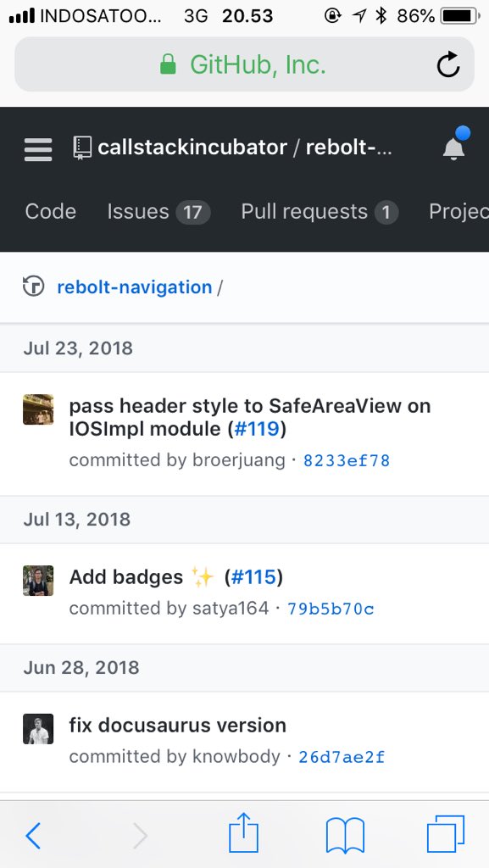Open 'pass header style to SafeAreaView' commit

point(250,417)
